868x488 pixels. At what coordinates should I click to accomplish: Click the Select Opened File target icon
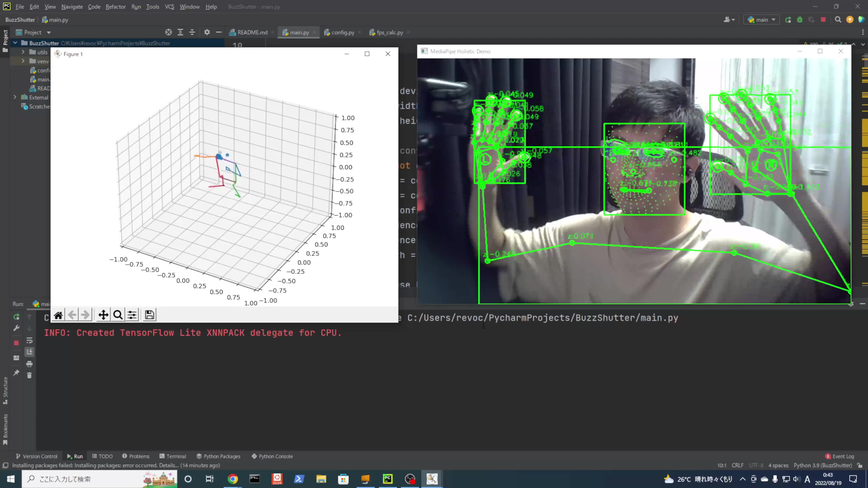point(168,32)
